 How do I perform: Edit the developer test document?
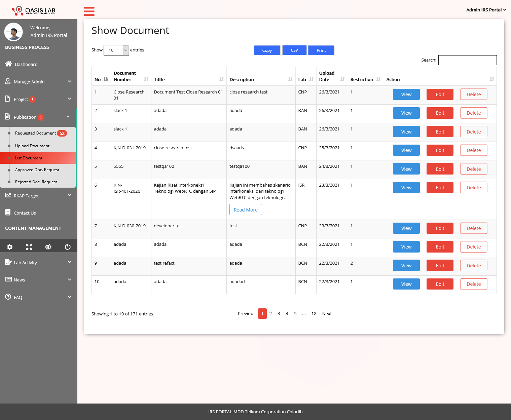tap(440, 228)
